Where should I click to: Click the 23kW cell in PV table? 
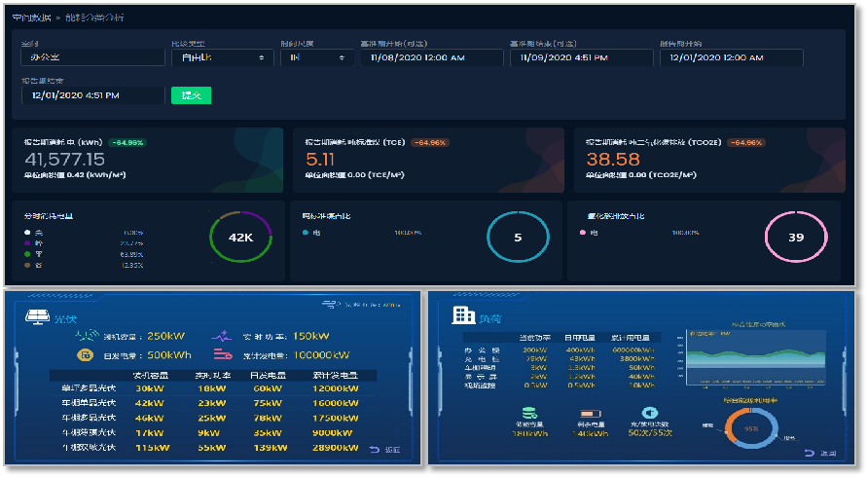(x=212, y=403)
